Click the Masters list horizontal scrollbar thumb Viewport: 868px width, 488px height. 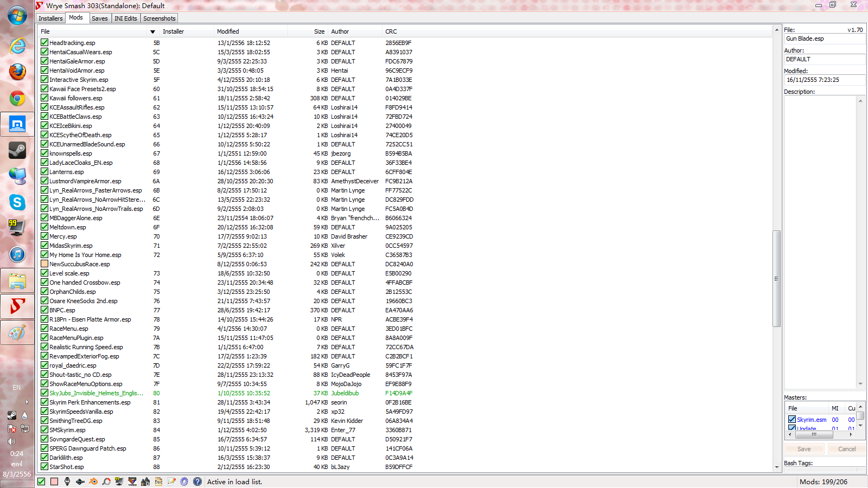[x=814, y=434]
